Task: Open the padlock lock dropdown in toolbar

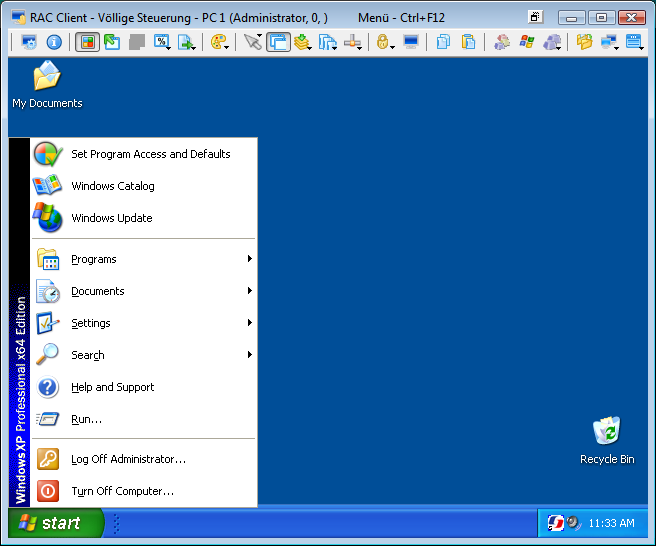Action: click(x=384, y=42)
